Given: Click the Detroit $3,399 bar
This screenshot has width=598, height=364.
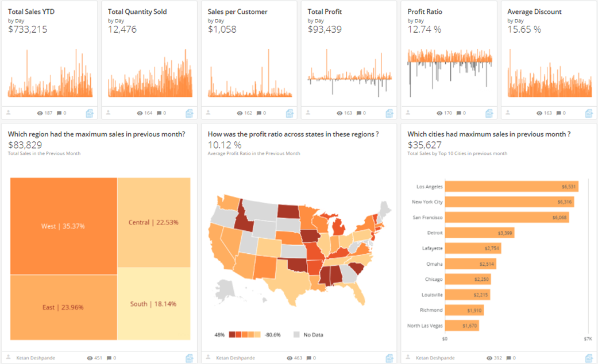Looking at the screenshot, I should [479, 233].
